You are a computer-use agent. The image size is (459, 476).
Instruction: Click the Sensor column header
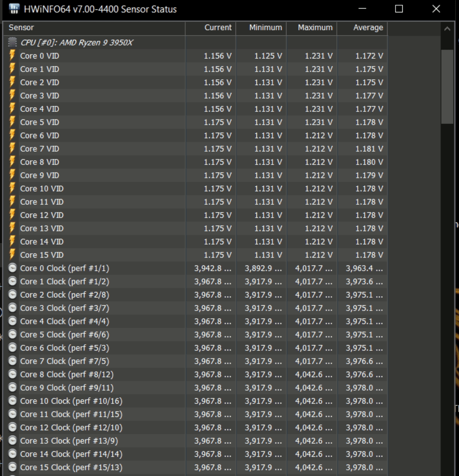[94, 28]
